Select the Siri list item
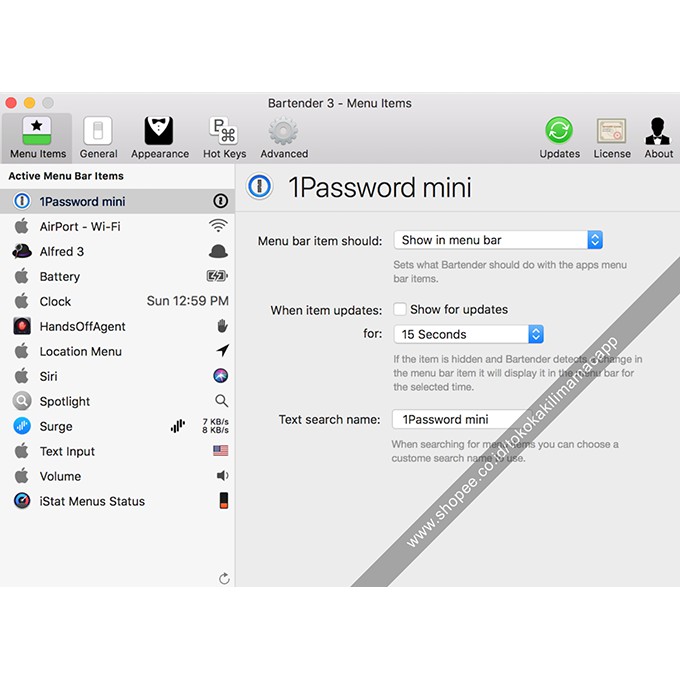The image size is (680, 680). point(117,376)
